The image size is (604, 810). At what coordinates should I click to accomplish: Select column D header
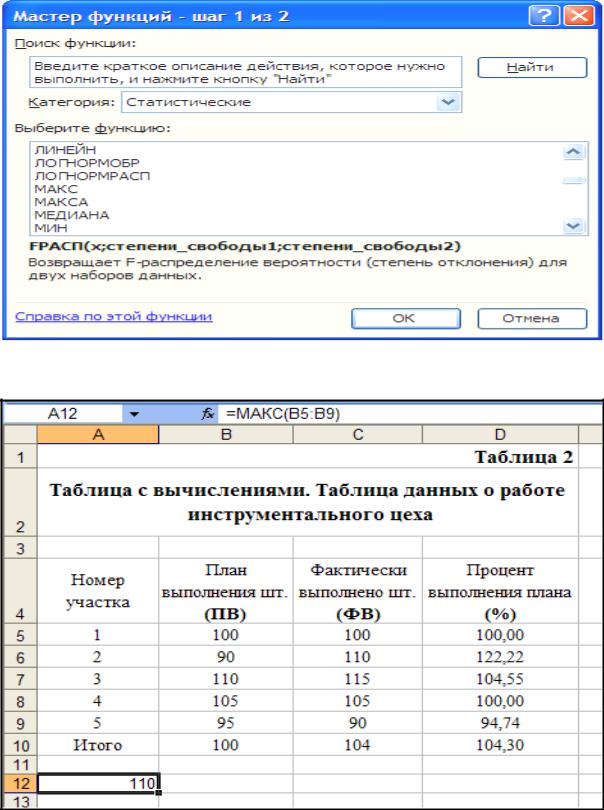click(500, 434)
